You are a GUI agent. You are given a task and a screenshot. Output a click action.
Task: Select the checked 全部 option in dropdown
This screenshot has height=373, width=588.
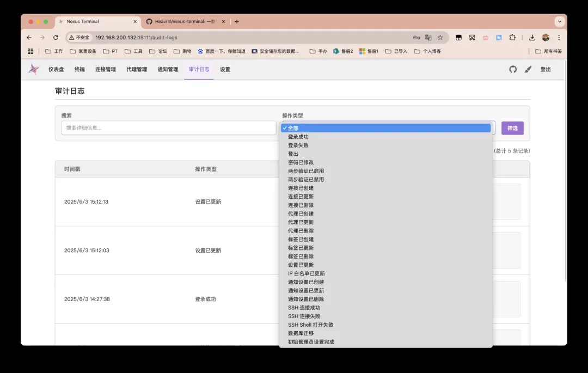(385, 128)
